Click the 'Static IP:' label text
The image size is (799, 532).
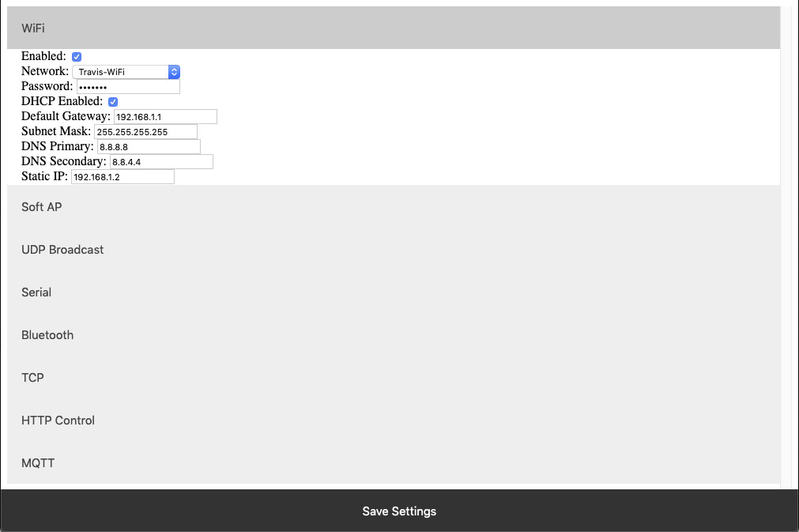(x=44, y=176)
